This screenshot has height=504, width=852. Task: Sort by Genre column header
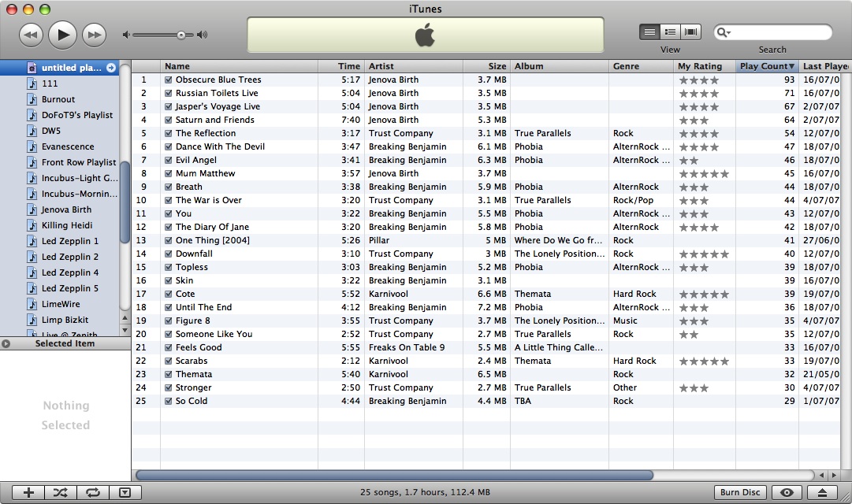click(641, 66)
